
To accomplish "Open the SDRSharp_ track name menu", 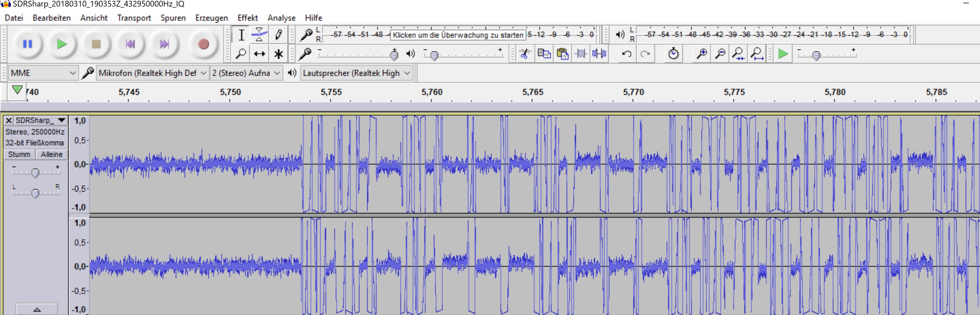I will [x=41, y=121].
